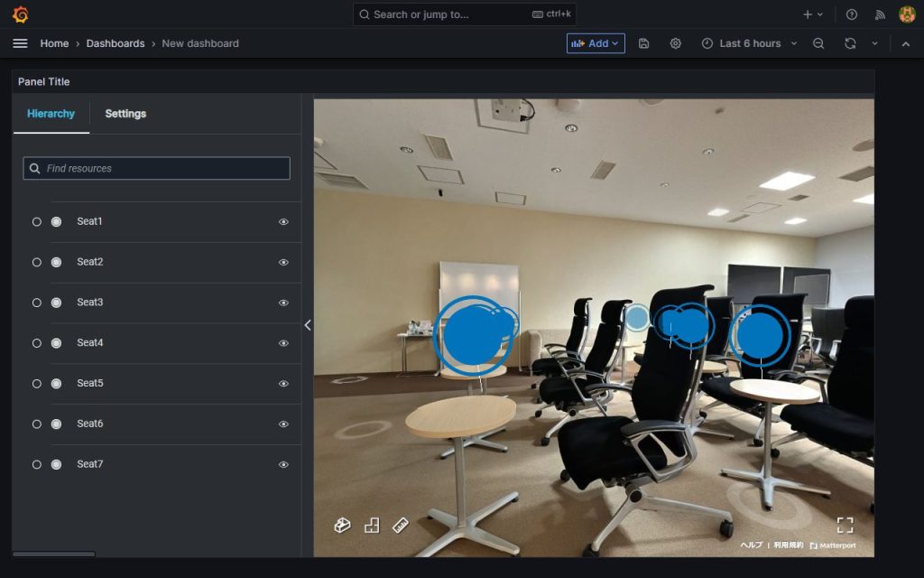924x578 pixels.
Task: Select the Seat5 row label
Action: point(90,384)
